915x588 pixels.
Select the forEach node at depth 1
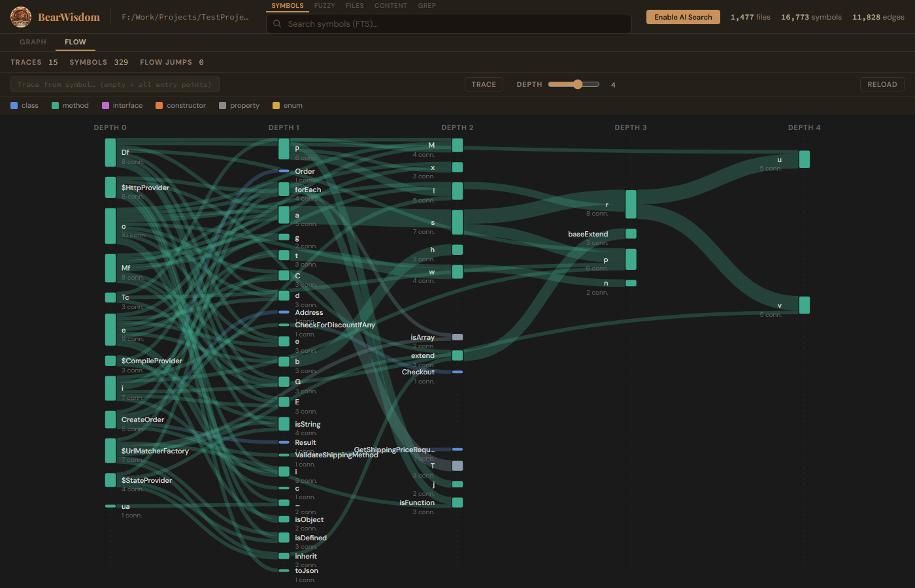pos(284,189)
